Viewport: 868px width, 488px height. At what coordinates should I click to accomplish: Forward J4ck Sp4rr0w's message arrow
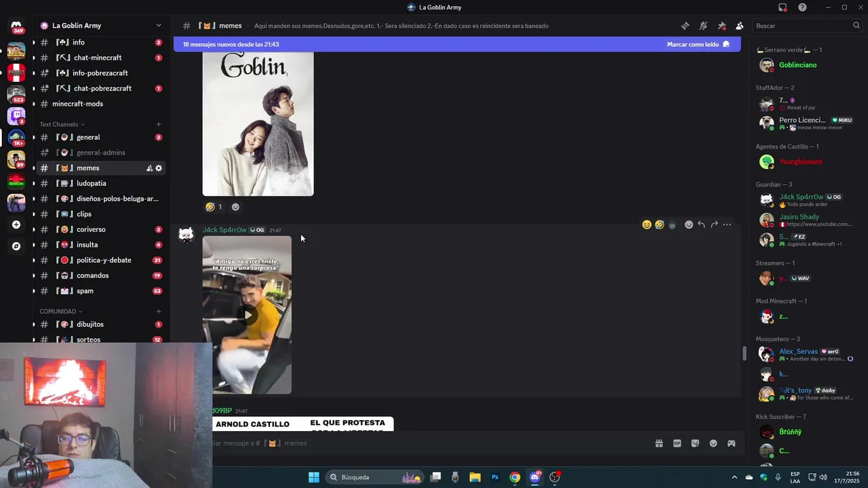click(x=714, y=224)
